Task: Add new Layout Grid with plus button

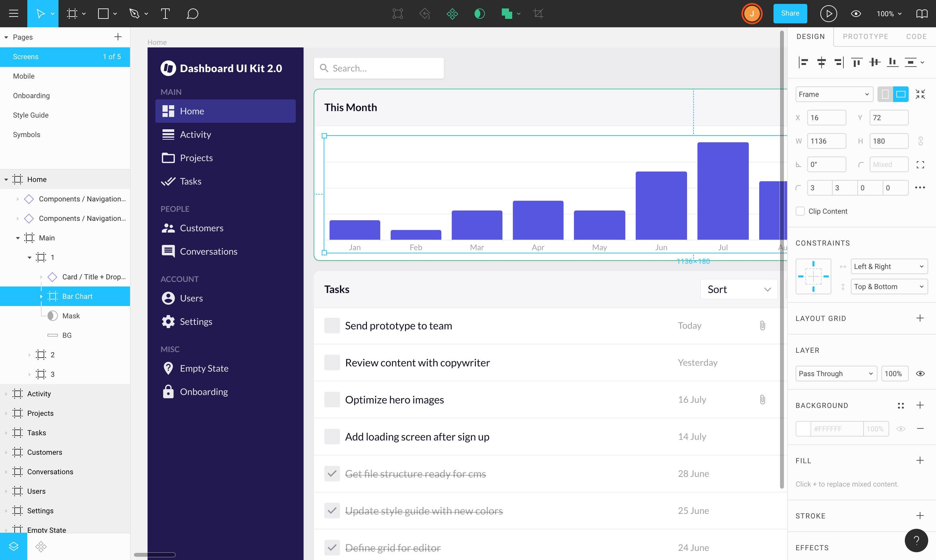Action: click(920, 317)
